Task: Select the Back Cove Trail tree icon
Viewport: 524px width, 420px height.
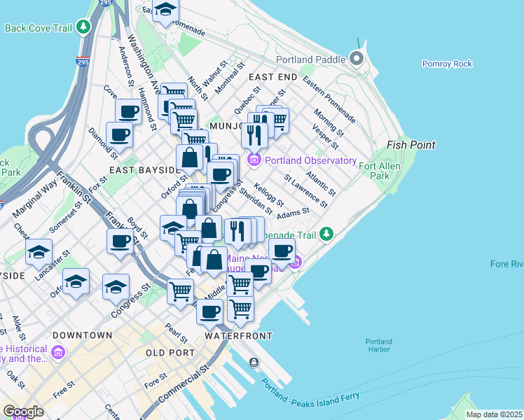Action: [x=83, y=27]
